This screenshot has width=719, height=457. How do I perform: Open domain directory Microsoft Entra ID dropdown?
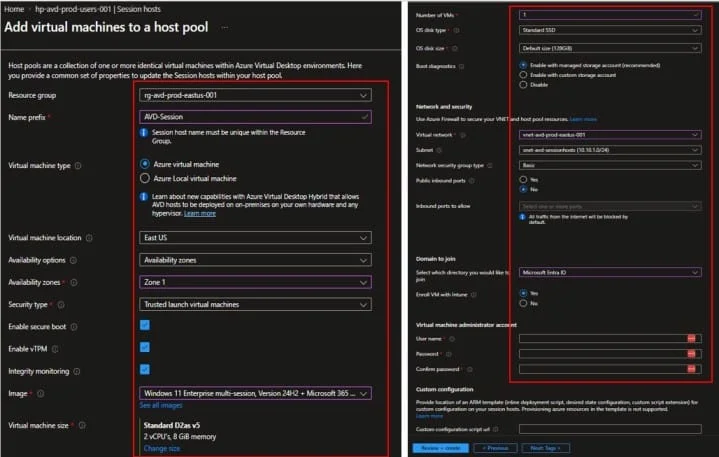pyautogui.click(x=610, y=273)
